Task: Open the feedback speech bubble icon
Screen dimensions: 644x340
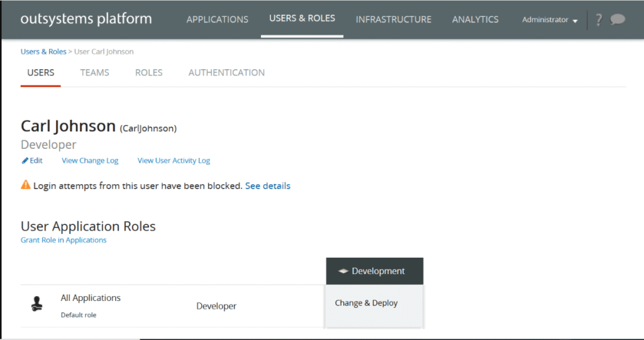Action: click(618, 19)
